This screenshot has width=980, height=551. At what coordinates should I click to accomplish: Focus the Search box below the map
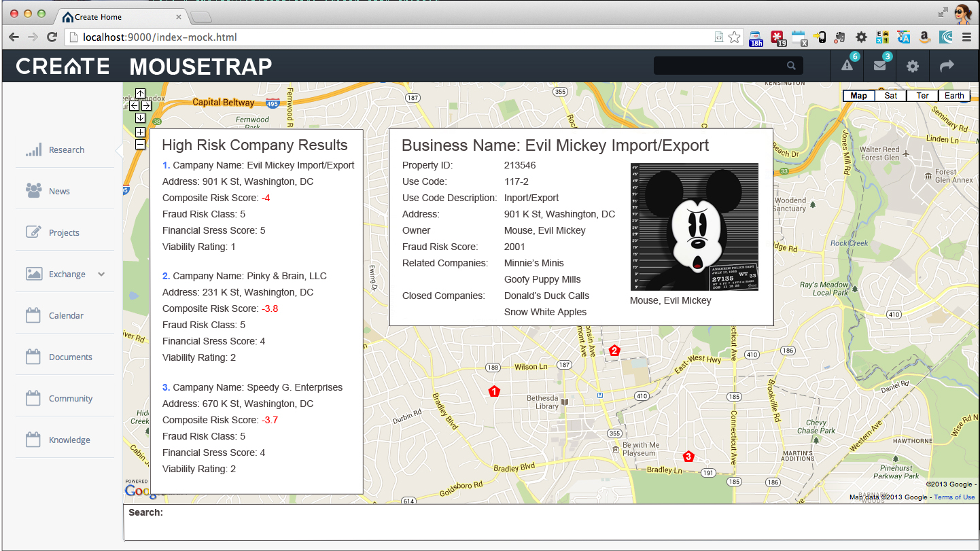551,522
